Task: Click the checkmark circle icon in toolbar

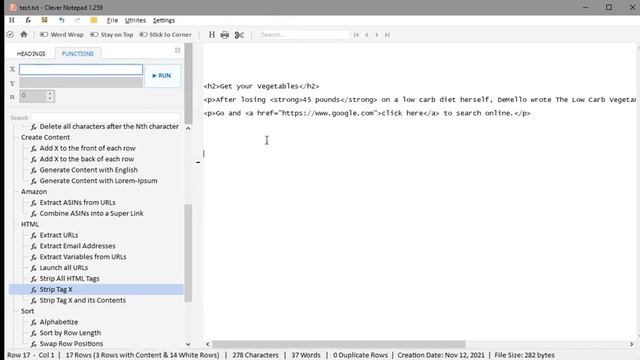Action: (x=10, y=35)
